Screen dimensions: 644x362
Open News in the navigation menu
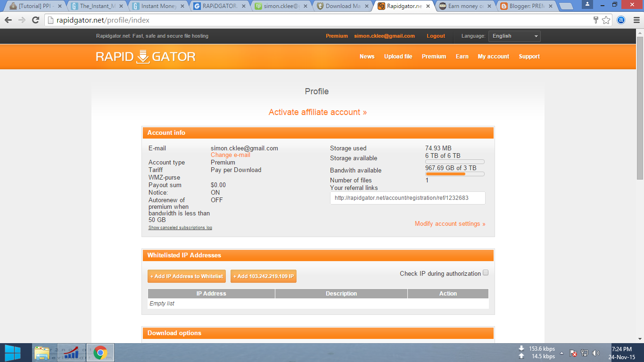click(367, 57)
